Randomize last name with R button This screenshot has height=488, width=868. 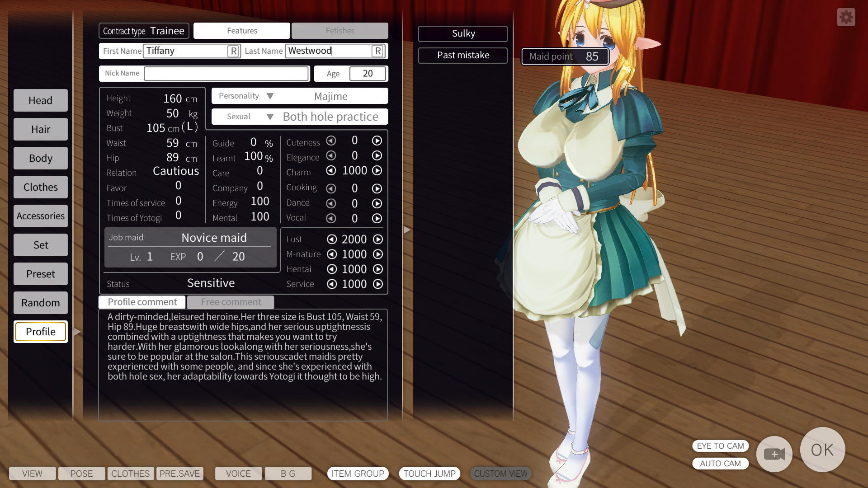[x=377, y=51]
